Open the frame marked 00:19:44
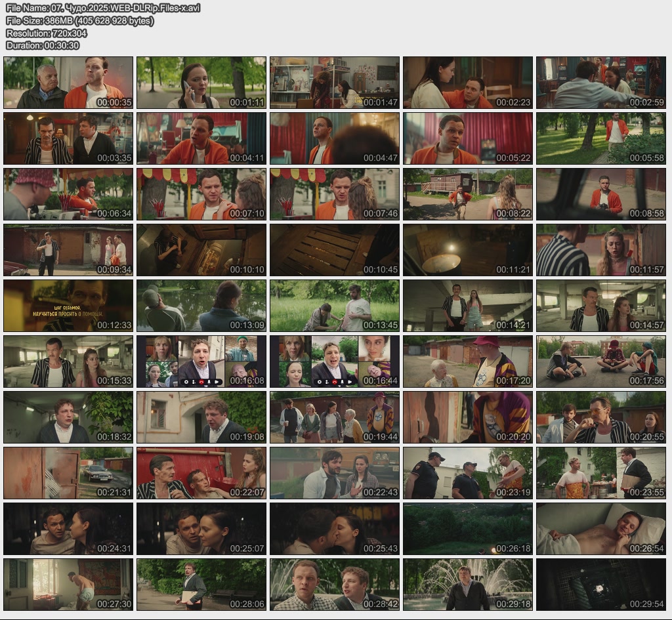 click(x=335, y=417)
